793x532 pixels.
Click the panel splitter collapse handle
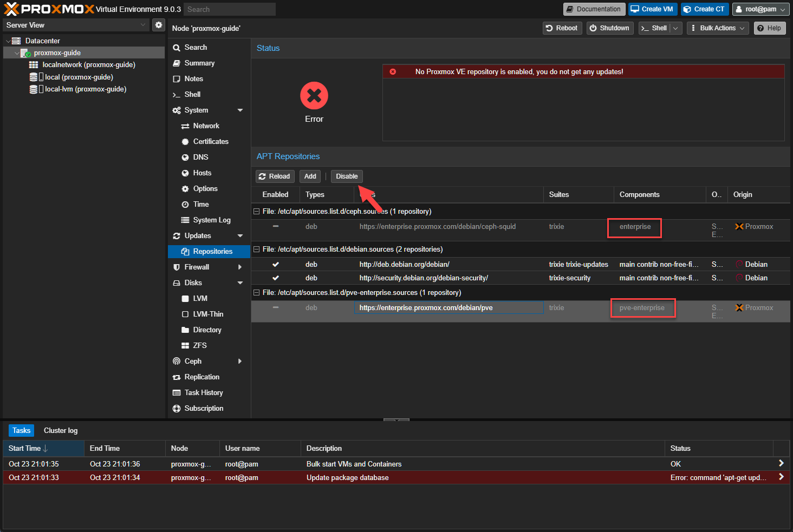pos(396,419)
